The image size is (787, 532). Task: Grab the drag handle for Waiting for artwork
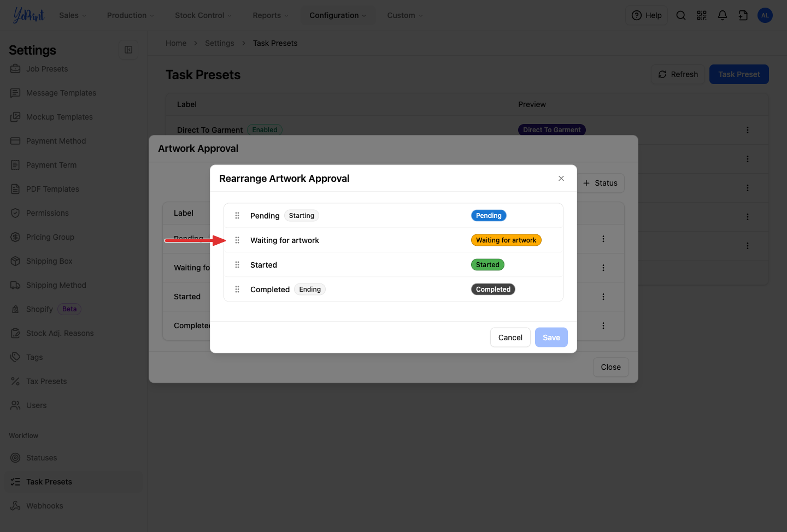tap(237, 240)
